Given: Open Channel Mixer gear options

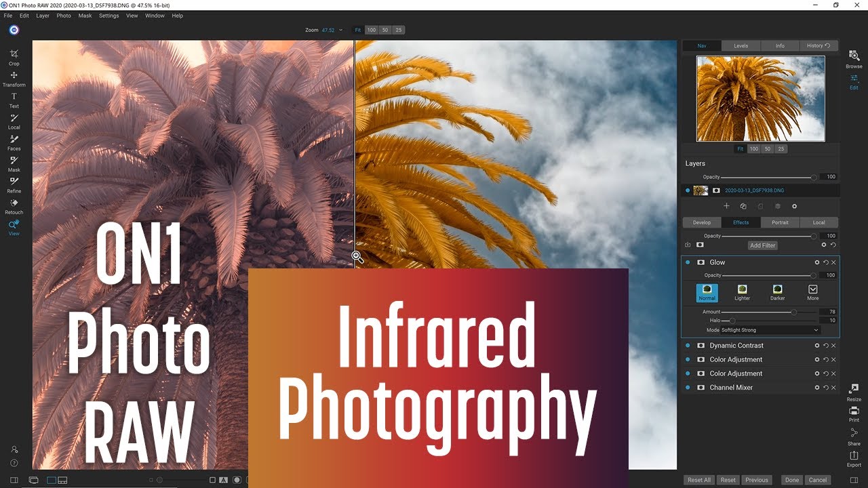Looking at the screenshot, I should (x=817, y=388).
